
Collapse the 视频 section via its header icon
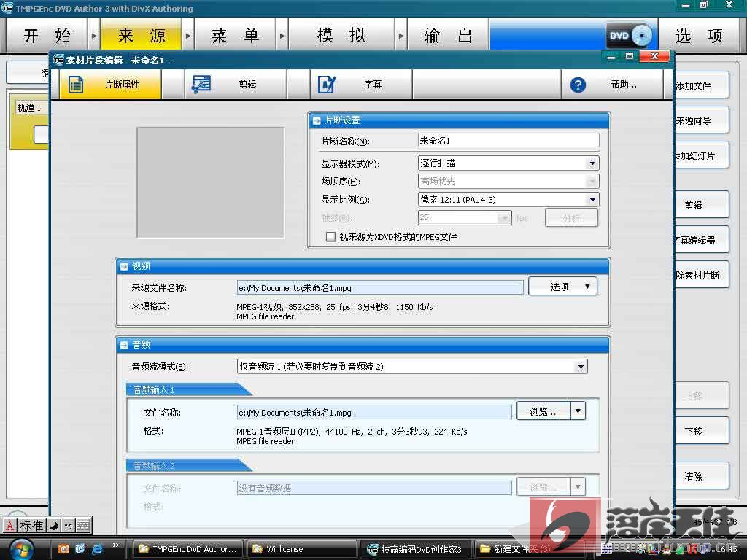pos(124,266)
